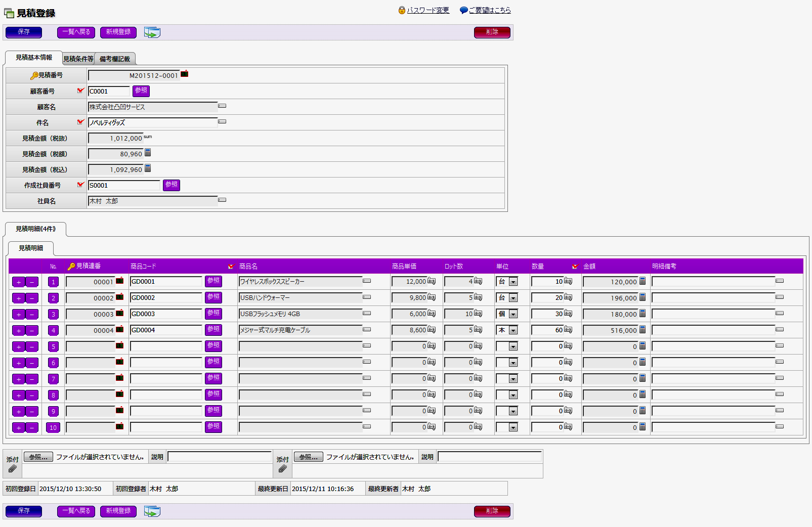Click the 商品コード field containing GD0002
812x527 pixels.
tap(166, 298)
